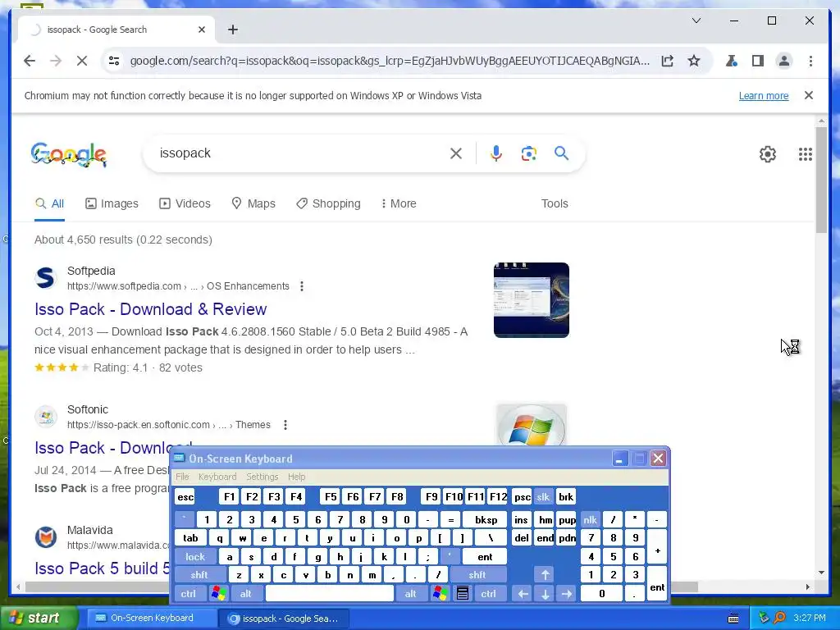Switch to the Maps results tab
The height and width of the screenshot is (630, 840).
[x=253, y=203]
